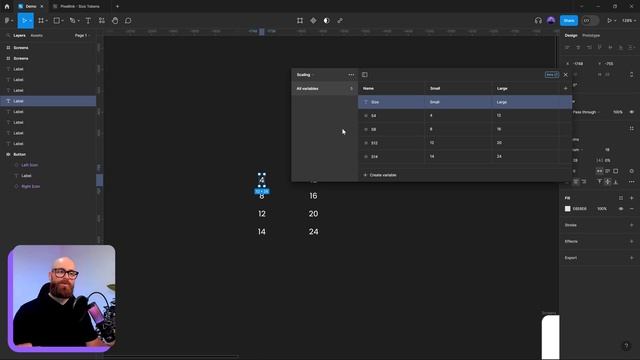Click Create variable button
The width and height of the screenshot is (640, 360).
click(380, 175)
